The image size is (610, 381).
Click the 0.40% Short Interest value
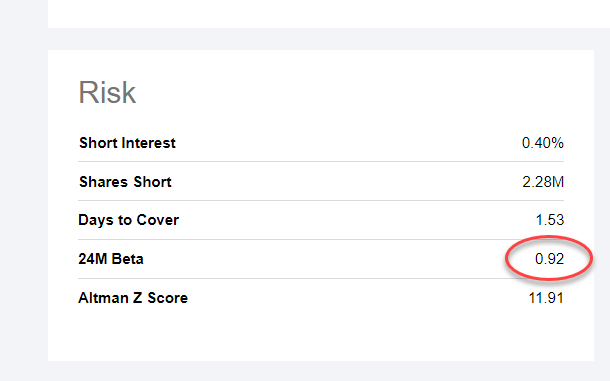pyautogui.click(x=543, y=143)
